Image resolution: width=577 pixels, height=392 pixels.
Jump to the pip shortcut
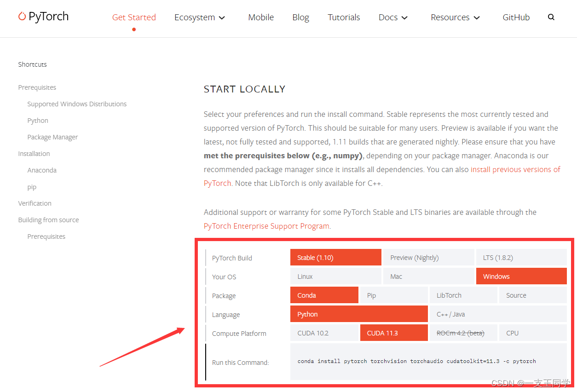click(x=32, y=187)
